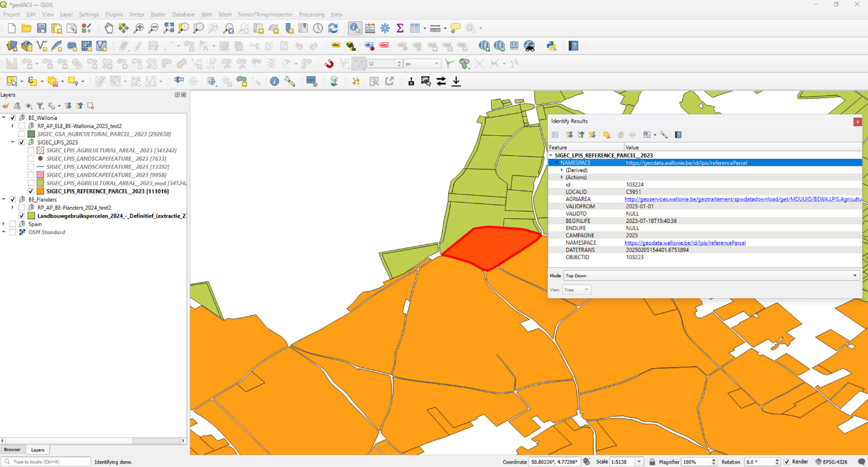This screenshot has width=868, height=467.
Task: Click the Refresh map icon
Action: pos(333,28)
